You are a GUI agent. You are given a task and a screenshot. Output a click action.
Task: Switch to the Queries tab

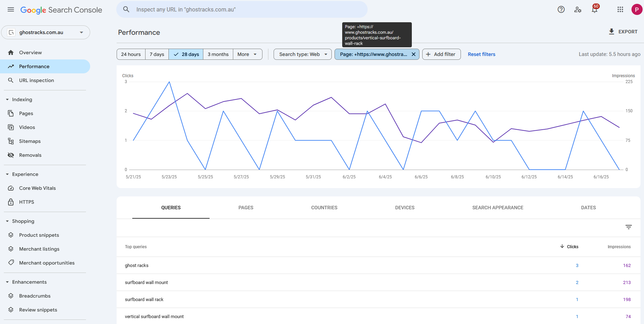pyautogui.click(x=171, y=208)
